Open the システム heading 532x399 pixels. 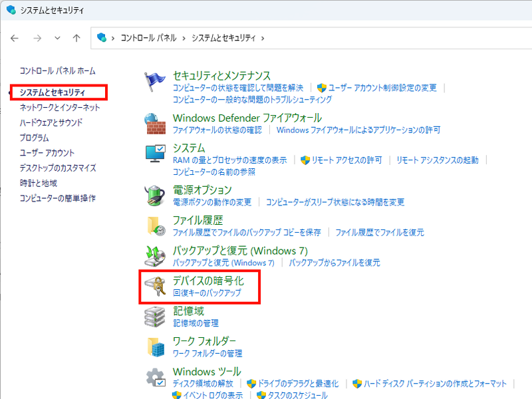pos(189,148)
